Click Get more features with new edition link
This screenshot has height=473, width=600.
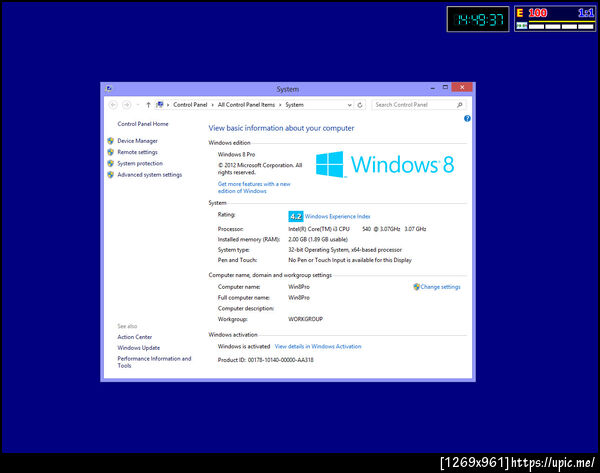(x=254, y=188)
